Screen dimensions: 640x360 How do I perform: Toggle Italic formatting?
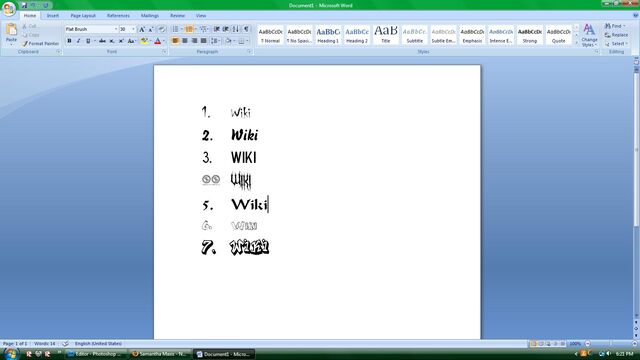coord(78,41)
